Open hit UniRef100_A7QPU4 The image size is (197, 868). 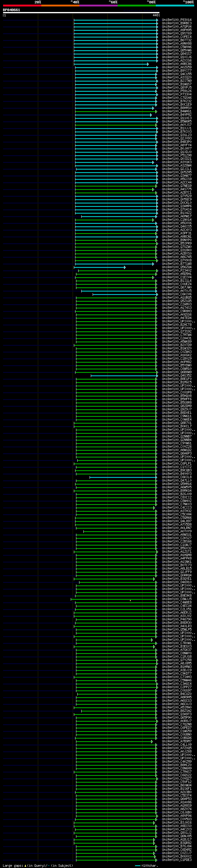tap(177, 26)
